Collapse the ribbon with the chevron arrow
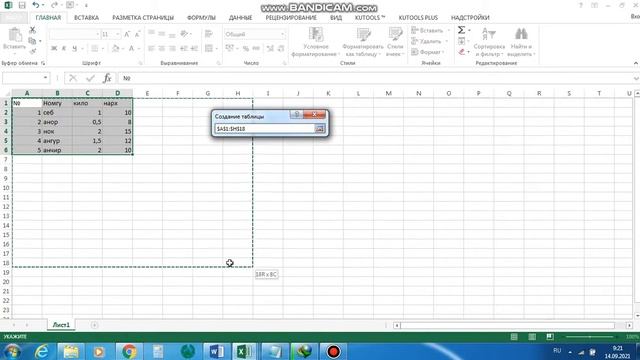 (636, 63)
